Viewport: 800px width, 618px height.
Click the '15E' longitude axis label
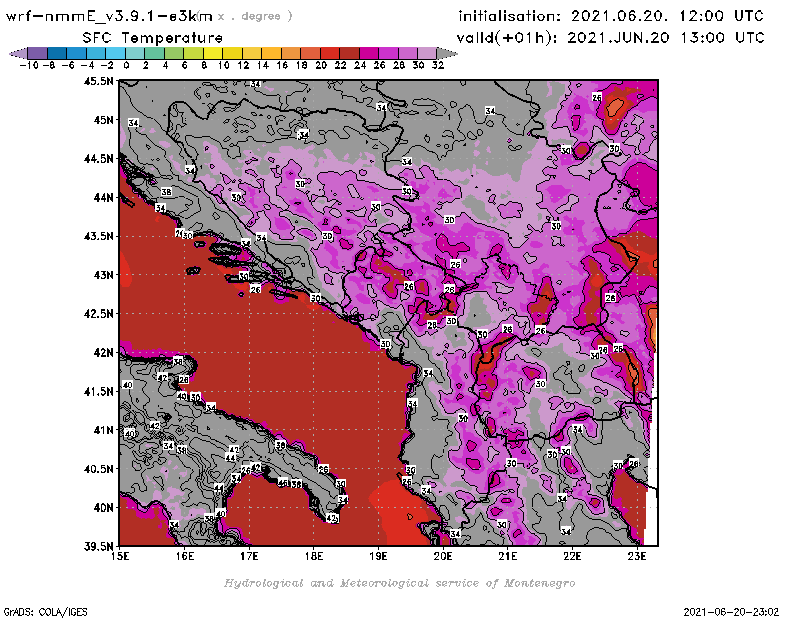tap(120, 556)
